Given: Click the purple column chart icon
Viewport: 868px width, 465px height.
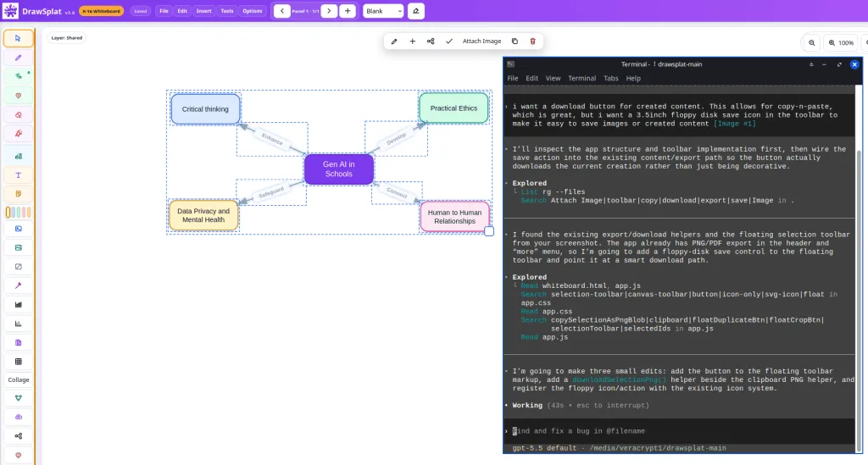Looking at the screenshot, I should 19,343.
